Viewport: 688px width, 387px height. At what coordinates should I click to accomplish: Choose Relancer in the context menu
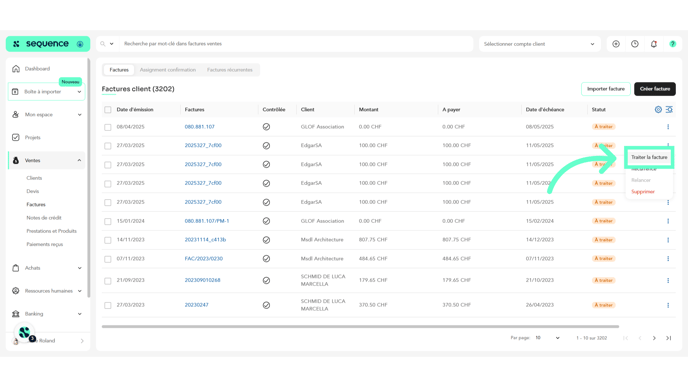pyautogui.click(x=641, y=180)
